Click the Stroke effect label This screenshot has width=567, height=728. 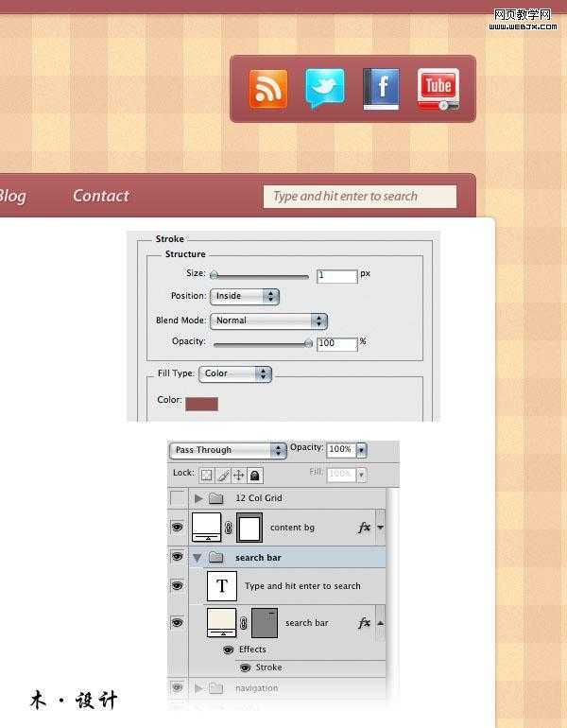268,667
